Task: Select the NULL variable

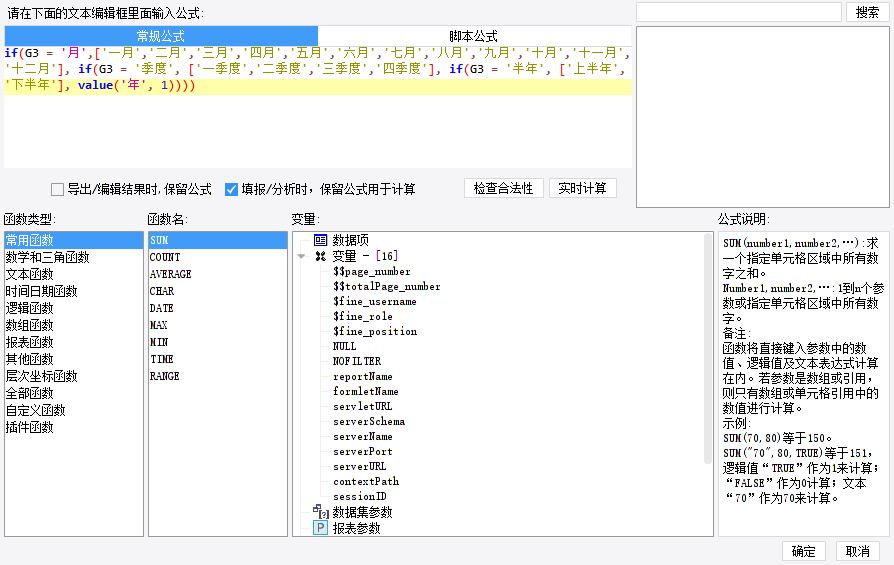Action: 344,346
